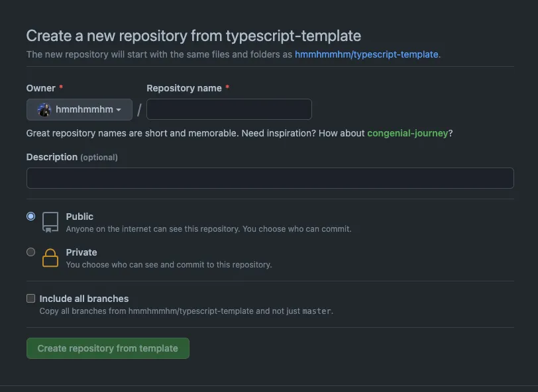Click the Owner field label

(x=40, y=88)
